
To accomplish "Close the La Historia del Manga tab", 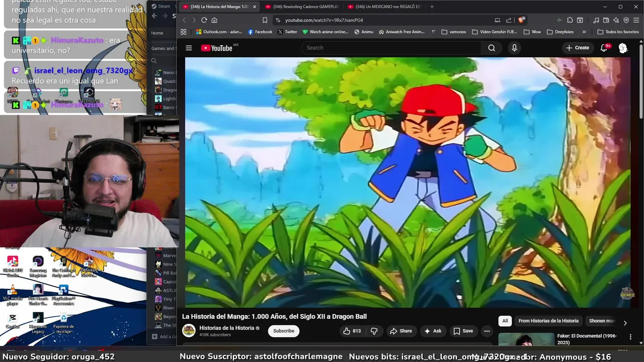I will (254, 7).
